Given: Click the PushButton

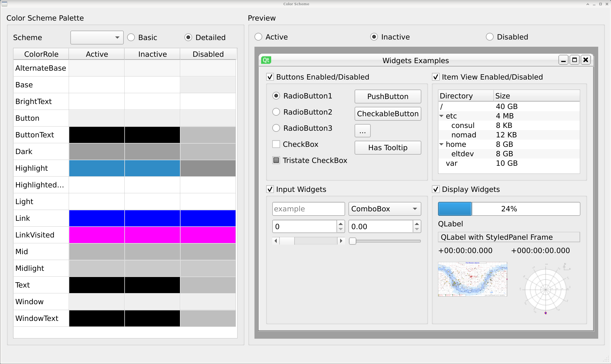Looking at the screenshot, I should (388, 96).
